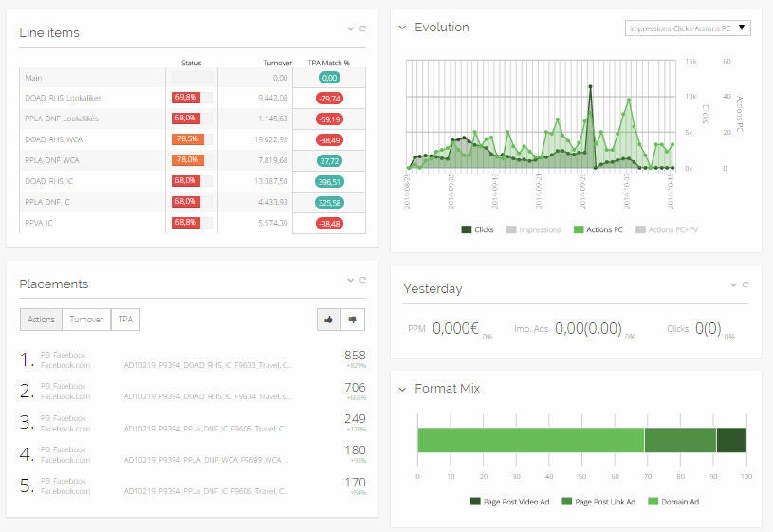Switch to TPA tab in Placements
The height and width of the screenshot is (532, 773).
(x=124, y=320)
